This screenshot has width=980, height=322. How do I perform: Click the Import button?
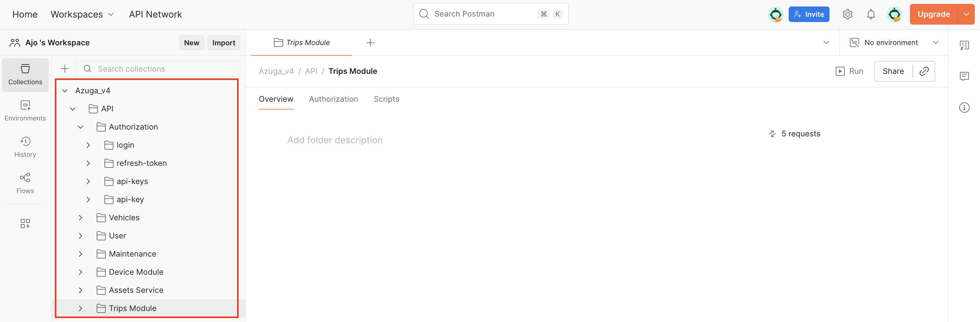pyautogui.click(x=224, y=43)
